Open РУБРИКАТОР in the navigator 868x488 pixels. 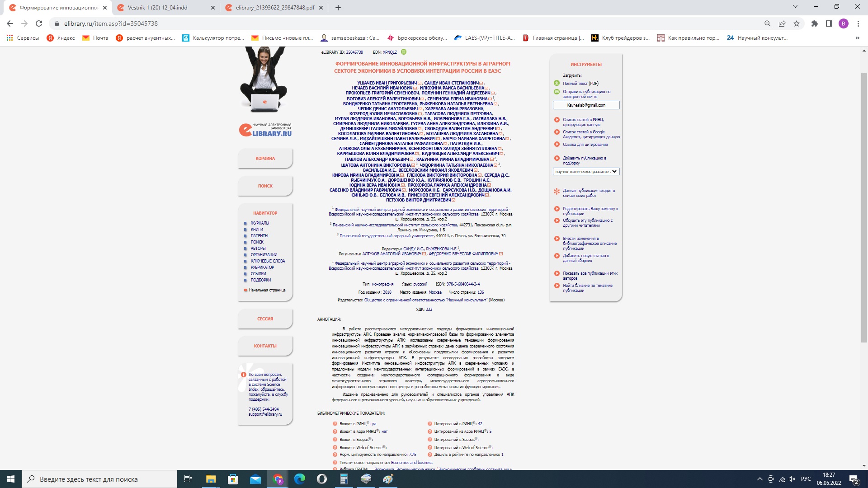point(262,267)
